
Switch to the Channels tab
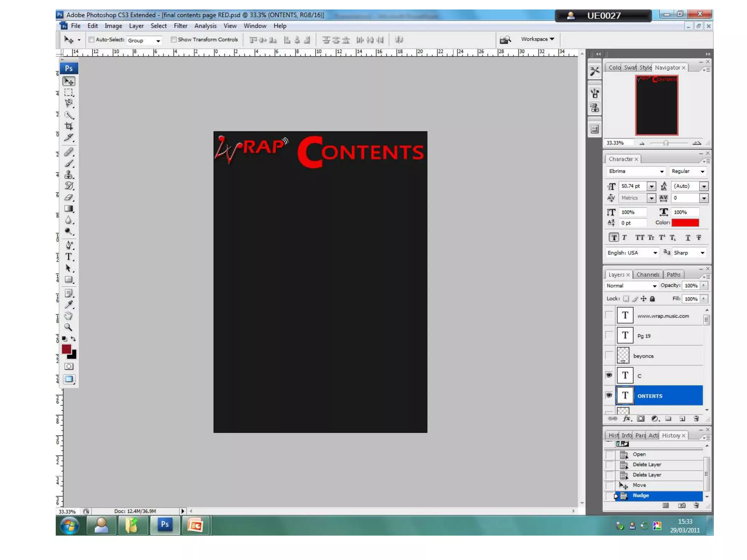648,275
